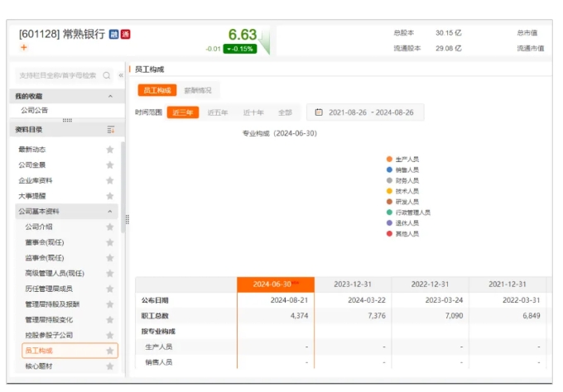563x392 pixels.
Task: Star the 监事会(现任) item
Action: 110,258
